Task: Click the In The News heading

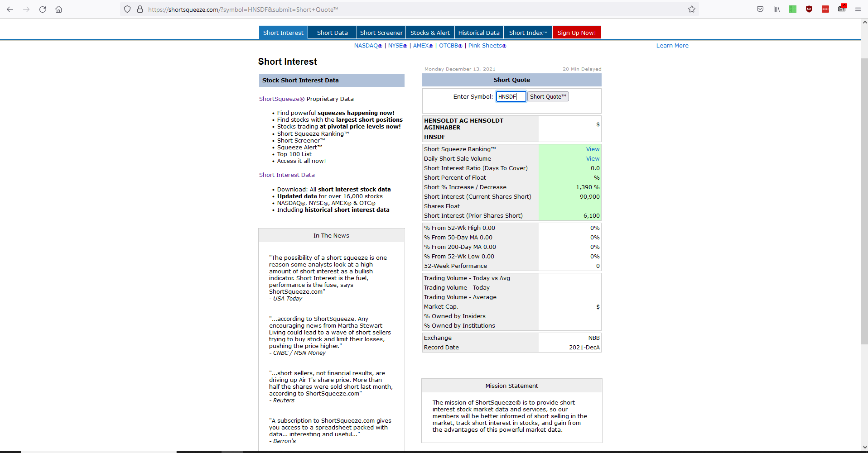Action: pos(331,236)
